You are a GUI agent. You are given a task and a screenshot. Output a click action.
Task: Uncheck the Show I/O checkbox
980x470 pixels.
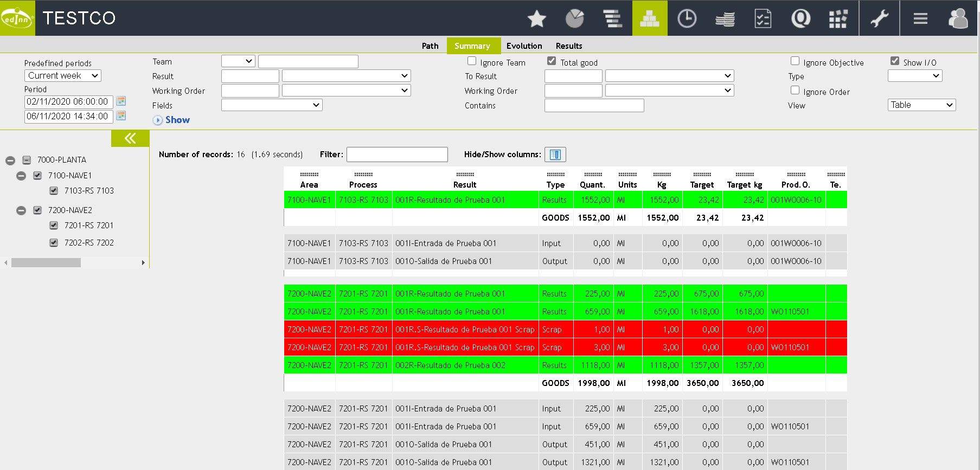coord(895,61)
